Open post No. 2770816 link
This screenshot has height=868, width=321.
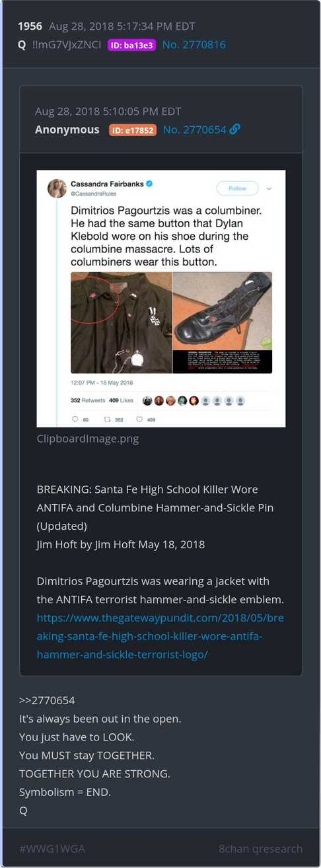(194, 45)
